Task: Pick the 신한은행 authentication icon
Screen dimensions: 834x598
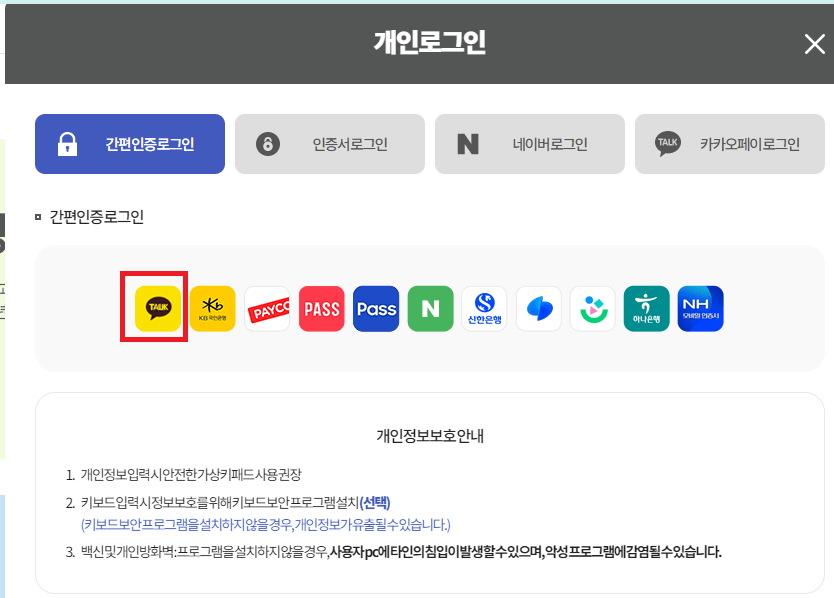Action: coord(485,309)
